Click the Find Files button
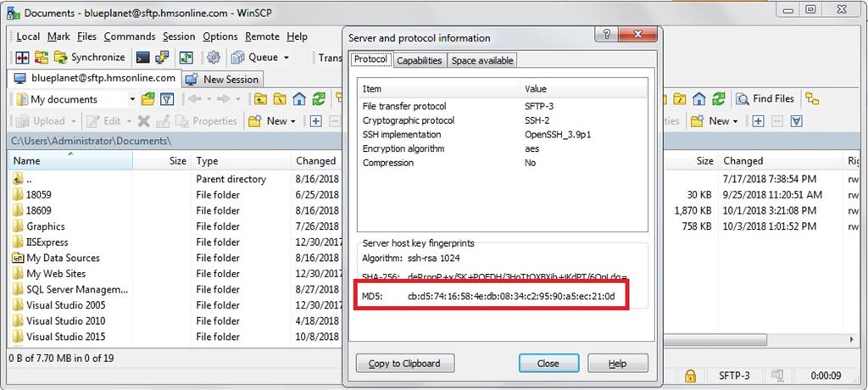 tap(766, 99)
